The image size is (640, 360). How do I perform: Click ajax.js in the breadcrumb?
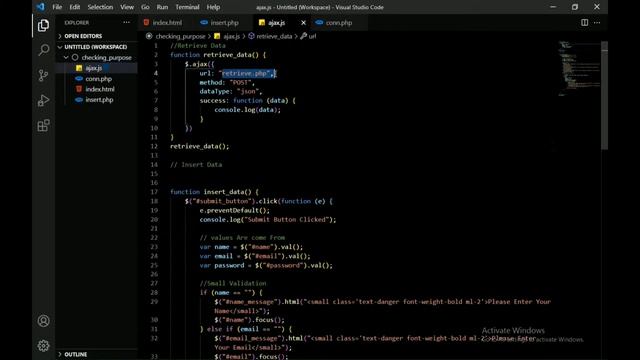click(231, 36)
